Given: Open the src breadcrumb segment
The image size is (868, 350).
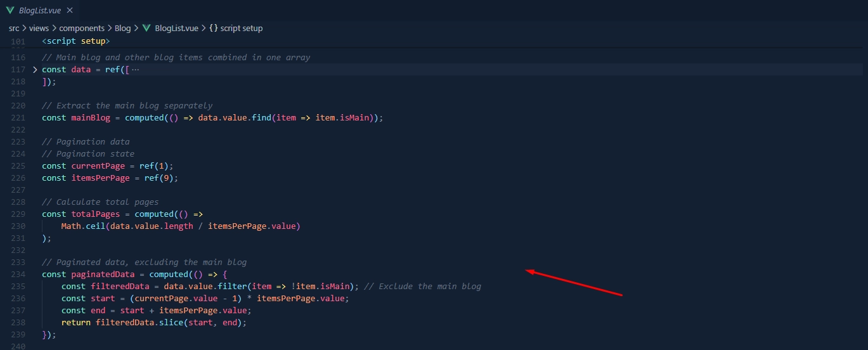Looking at the screenshot, I should pyautogui.click(x=14, y=29).
